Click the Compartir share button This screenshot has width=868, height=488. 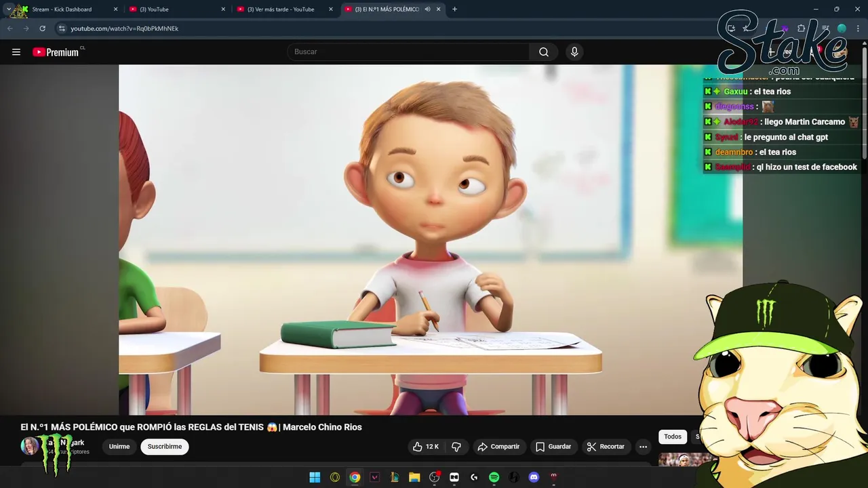(498, 447)
